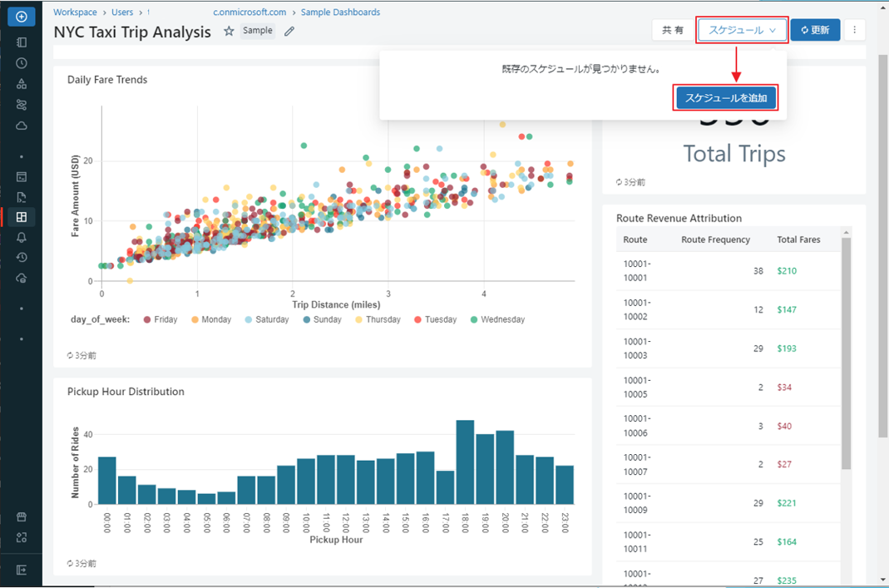The height and width of the screenshot is (588, 889).
Task: Open the Marketplace icon in sidebar
Action: point(22,516)
